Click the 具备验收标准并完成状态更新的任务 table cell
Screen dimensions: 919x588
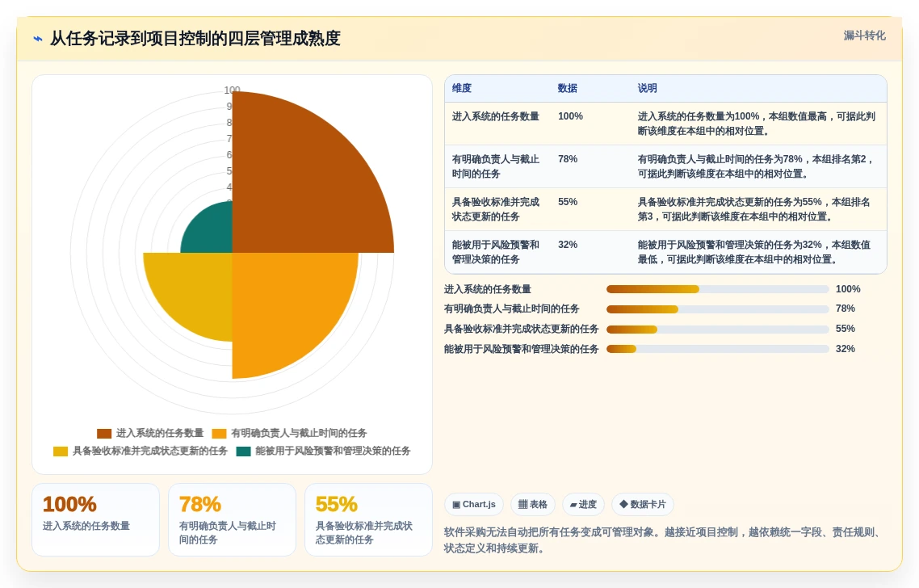coord(496,209)
